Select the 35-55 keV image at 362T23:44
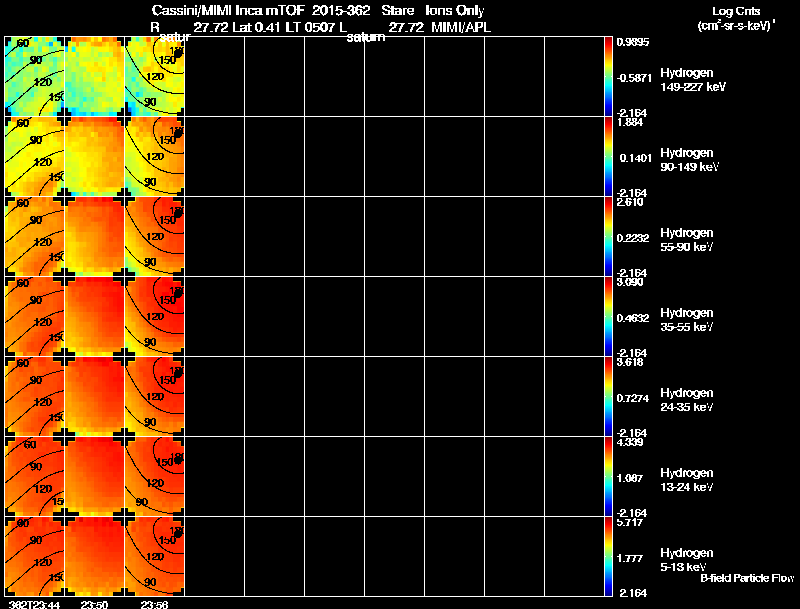Viewport: 800px width, 609px height. (35, 317)
